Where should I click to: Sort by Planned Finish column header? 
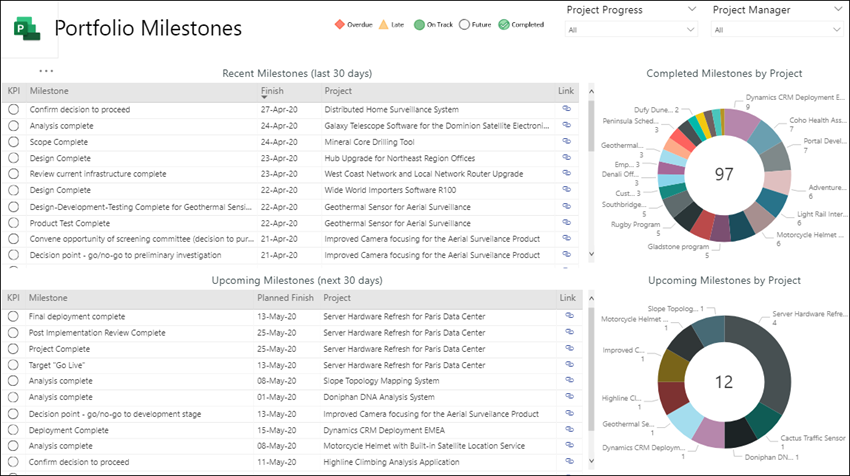point(285,298)
